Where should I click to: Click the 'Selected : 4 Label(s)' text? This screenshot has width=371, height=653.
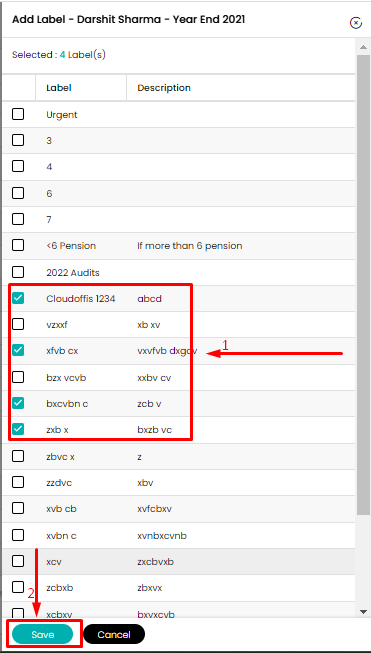coord(59,55)
